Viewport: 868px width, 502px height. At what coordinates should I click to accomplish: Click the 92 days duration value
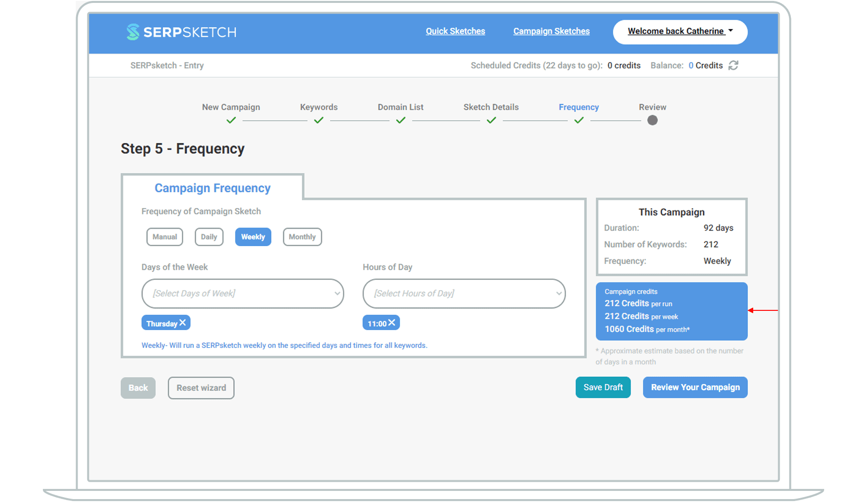(x=718, y=228)
